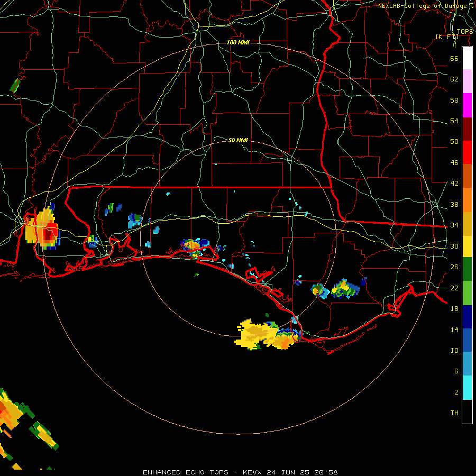Click the light blue legend swatch

(467, 364)
